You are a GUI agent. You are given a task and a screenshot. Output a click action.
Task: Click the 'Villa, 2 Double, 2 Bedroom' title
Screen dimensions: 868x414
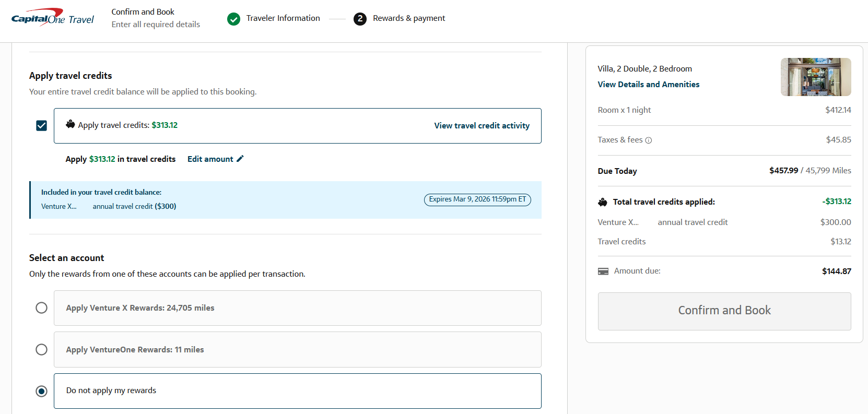point(645,69)
